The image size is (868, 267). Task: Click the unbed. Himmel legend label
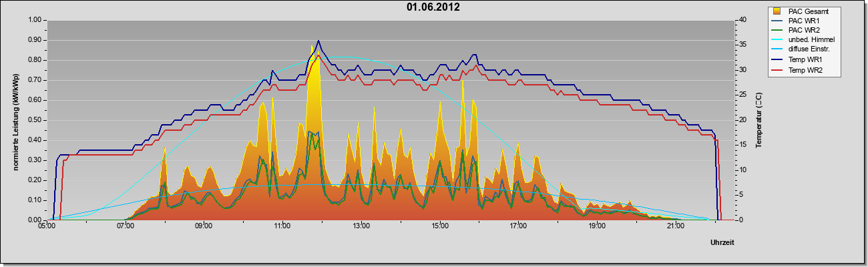(811, 40)
